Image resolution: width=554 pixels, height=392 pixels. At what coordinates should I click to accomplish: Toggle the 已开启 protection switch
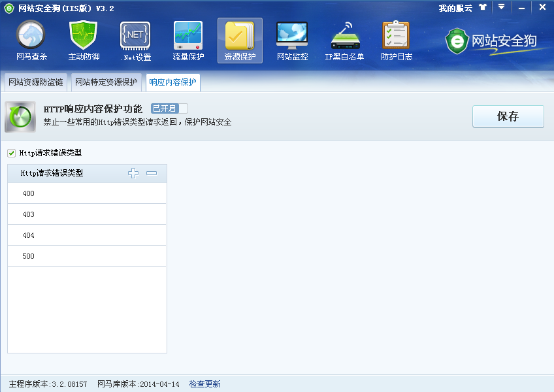pyautogui.click(x=169, y=108)
